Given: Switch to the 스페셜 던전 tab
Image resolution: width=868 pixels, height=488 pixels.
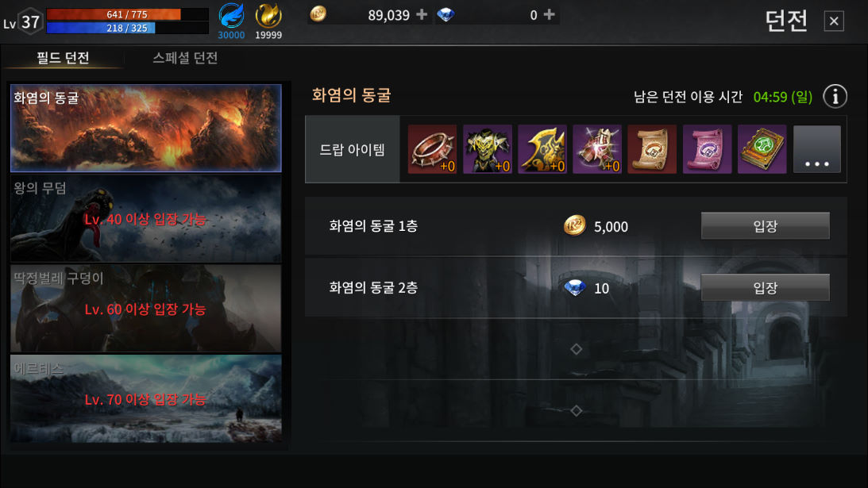Looking at the screenshot, I should click(185, 58).
